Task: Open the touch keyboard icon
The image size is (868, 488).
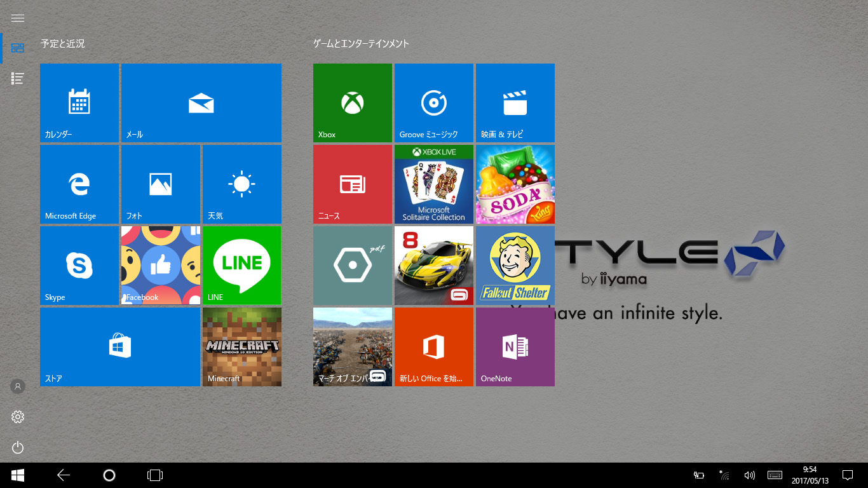Action: (775, 475)
